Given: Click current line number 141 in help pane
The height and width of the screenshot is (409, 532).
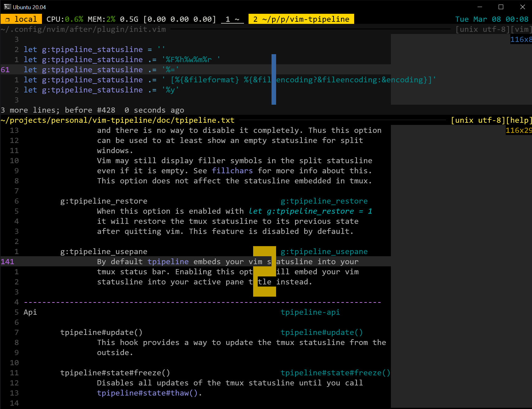Looking at the screenshot, I should pyautogui.click(x=7, y=261).
